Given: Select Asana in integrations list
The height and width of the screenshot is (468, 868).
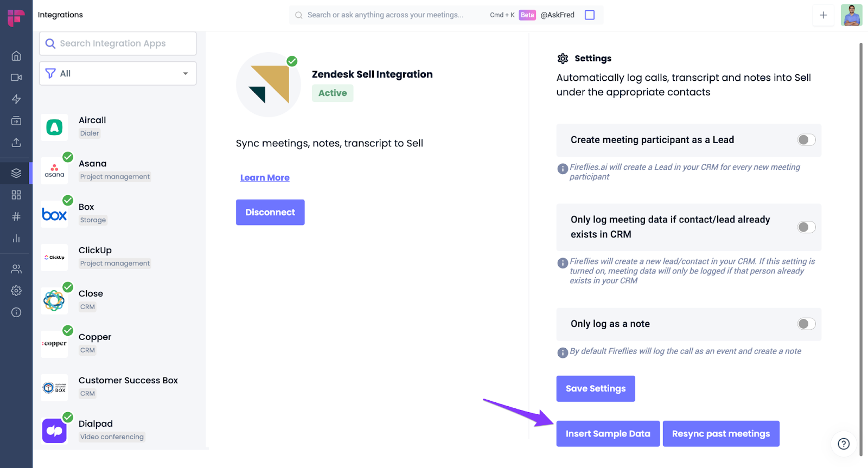Looking at the screenshot, I should pos(93,164).
